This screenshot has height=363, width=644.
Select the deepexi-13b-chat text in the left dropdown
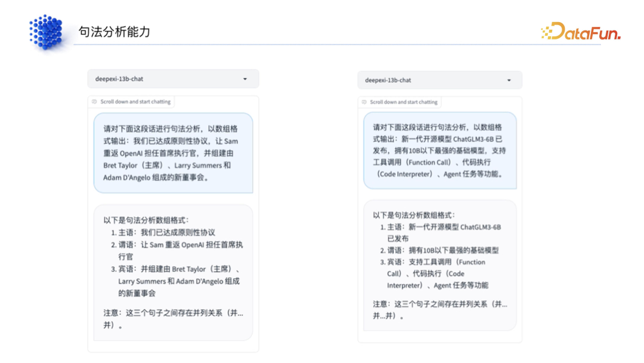tap(119, 79)
